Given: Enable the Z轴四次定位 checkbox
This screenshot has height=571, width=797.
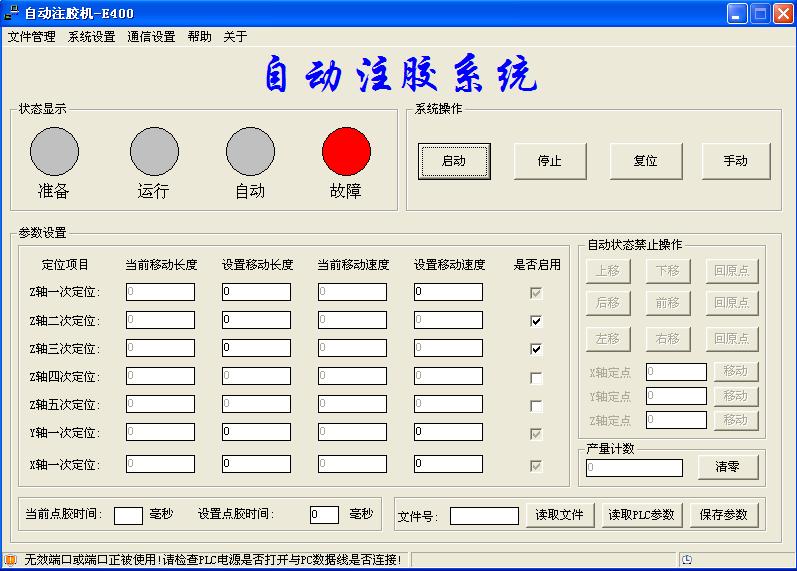Looking at the screenshot, I should pos(537,378).
